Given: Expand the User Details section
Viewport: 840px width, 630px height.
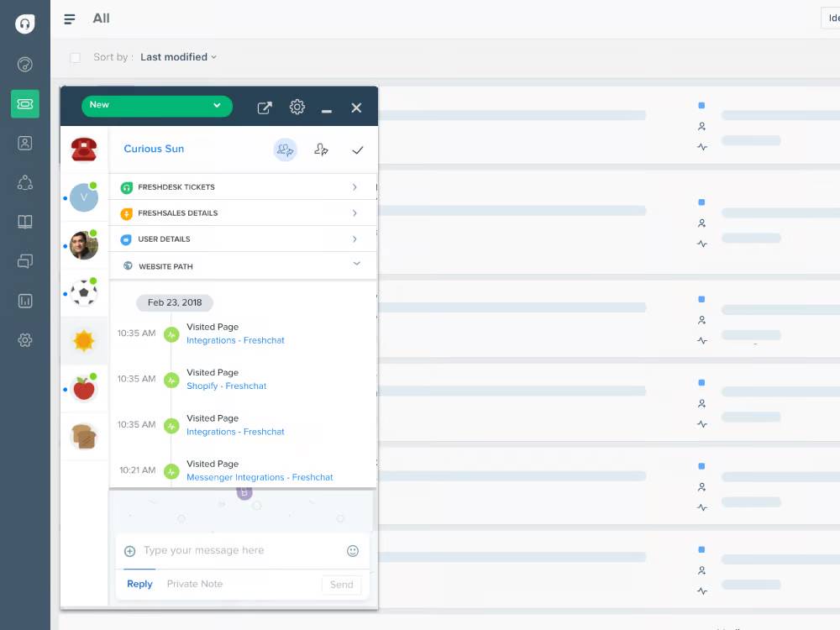Looking at the screenshot, I should (x=243, y=239).
